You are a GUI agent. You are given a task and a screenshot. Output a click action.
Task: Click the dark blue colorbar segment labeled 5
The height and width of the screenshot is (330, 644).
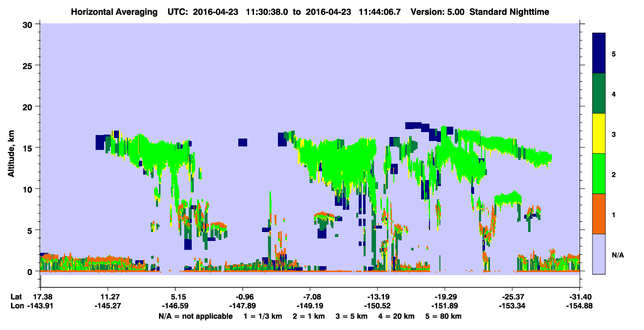(599, 53)
